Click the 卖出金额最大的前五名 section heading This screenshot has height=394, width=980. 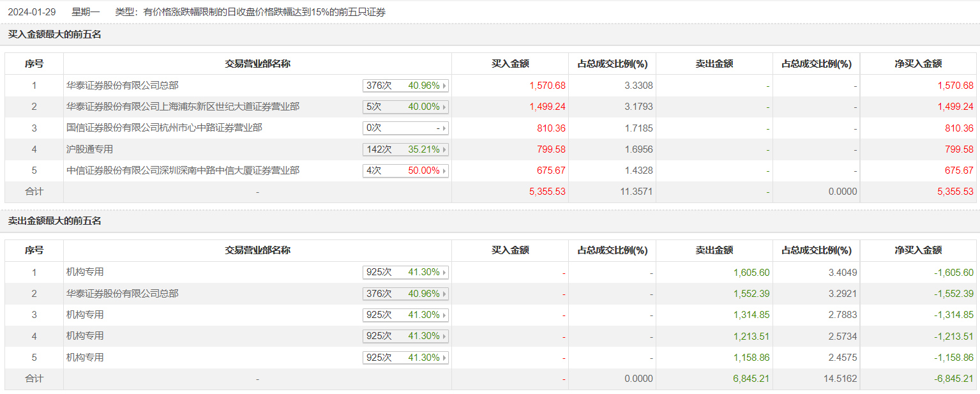[54, 221]
